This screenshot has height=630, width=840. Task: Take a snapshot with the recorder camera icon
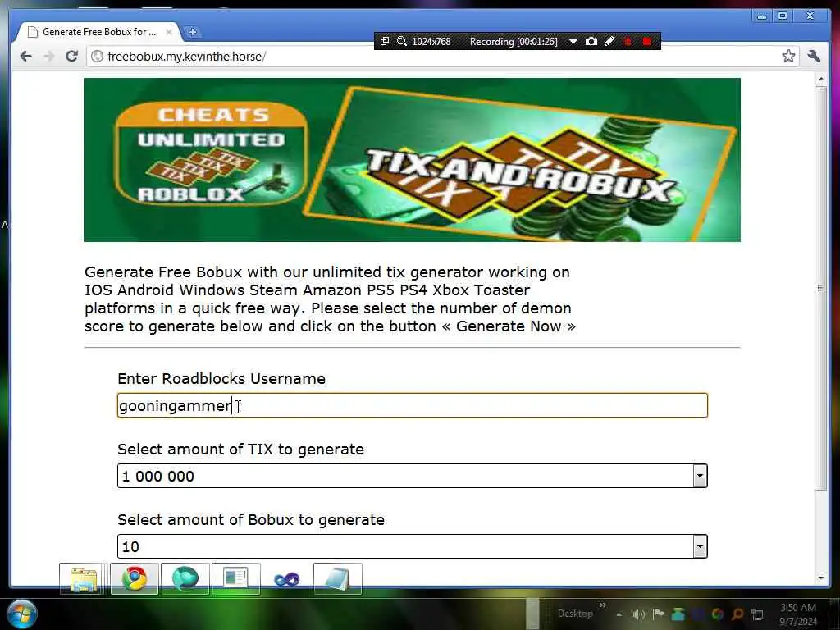pyautogui.click(x=591, y=41)
